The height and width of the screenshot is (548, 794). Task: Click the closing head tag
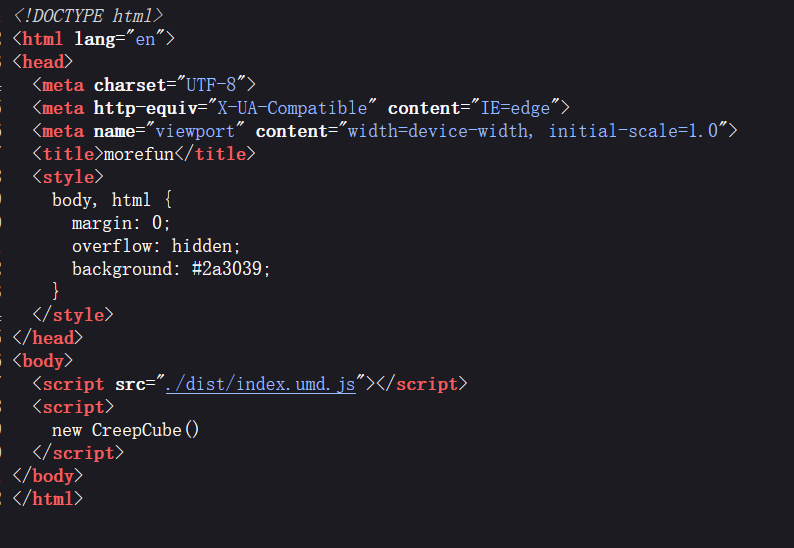pyautogui.click(x=47, y=338)
